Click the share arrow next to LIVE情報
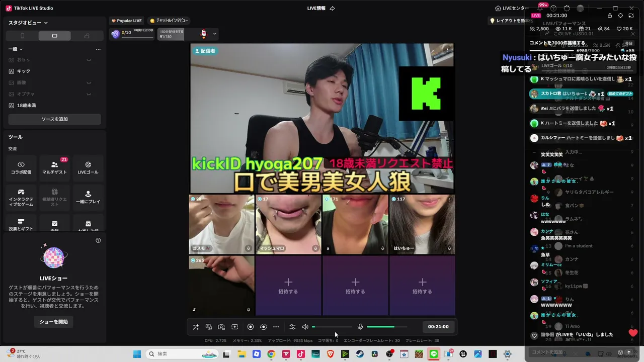644x362 pixels. [332, 9]
